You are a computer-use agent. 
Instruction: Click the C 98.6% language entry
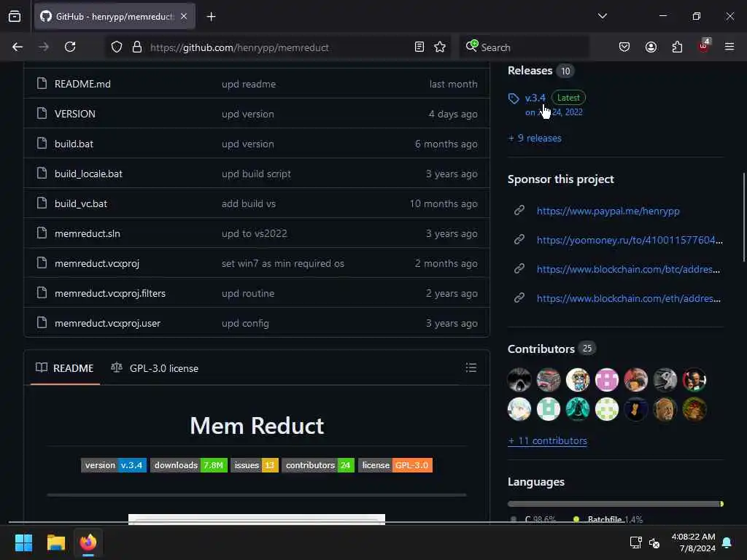533,519
